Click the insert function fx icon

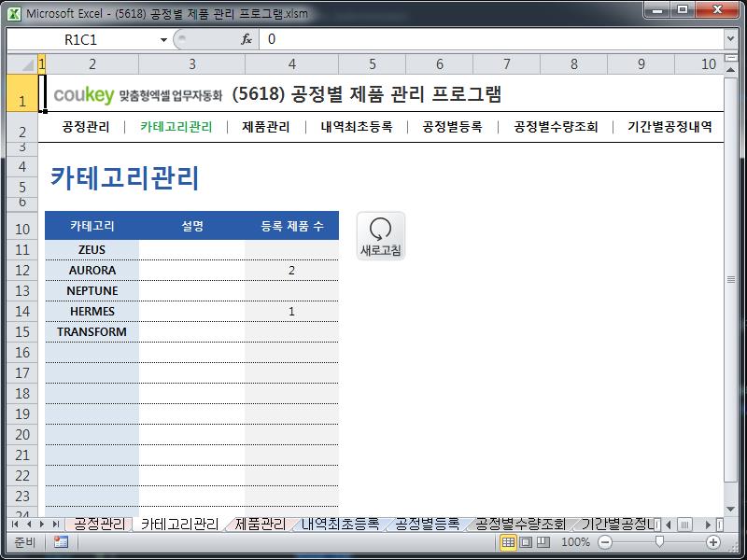point(247,39)
